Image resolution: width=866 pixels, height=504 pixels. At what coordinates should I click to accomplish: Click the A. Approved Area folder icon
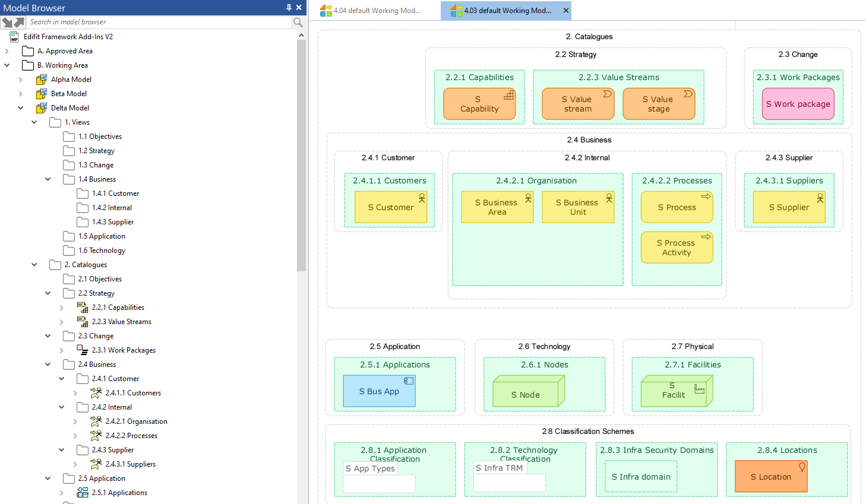(x=28, y=51)
